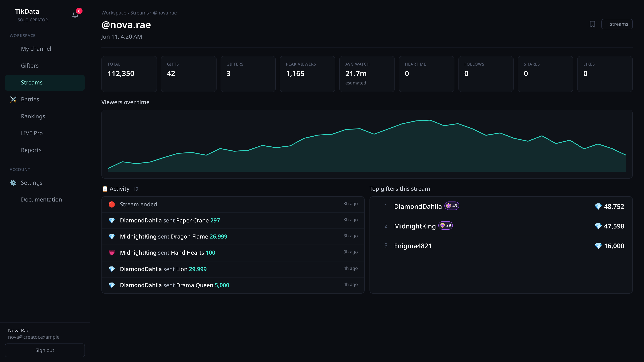Click the viewers over time chart
This screenshot has width=644, height=362.
pyautogui.click(x=367, y=144)
